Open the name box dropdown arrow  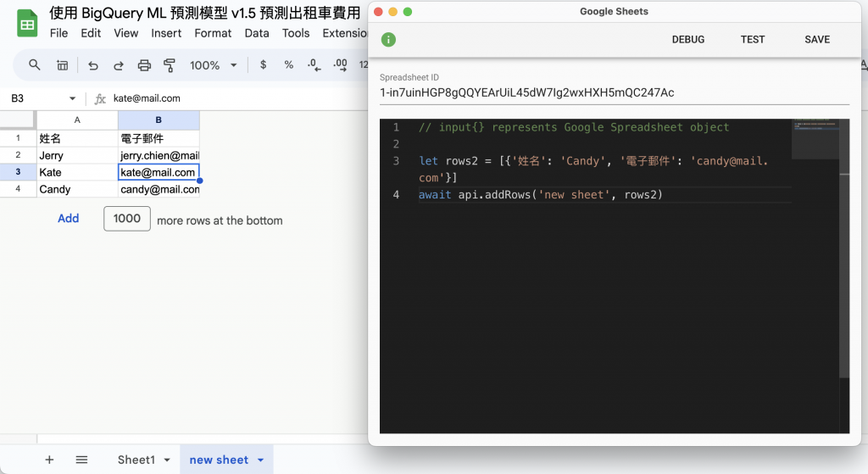coord(72,98)
